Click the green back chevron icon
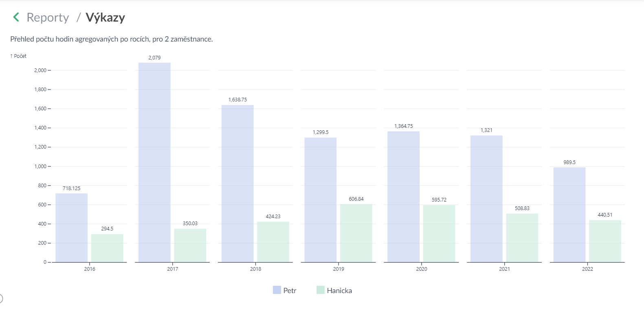This screenshot has height=320, width=644. tap(16, 17)
